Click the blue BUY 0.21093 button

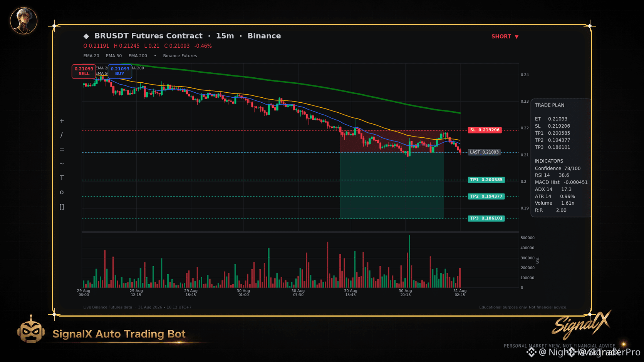coord(120,71)
